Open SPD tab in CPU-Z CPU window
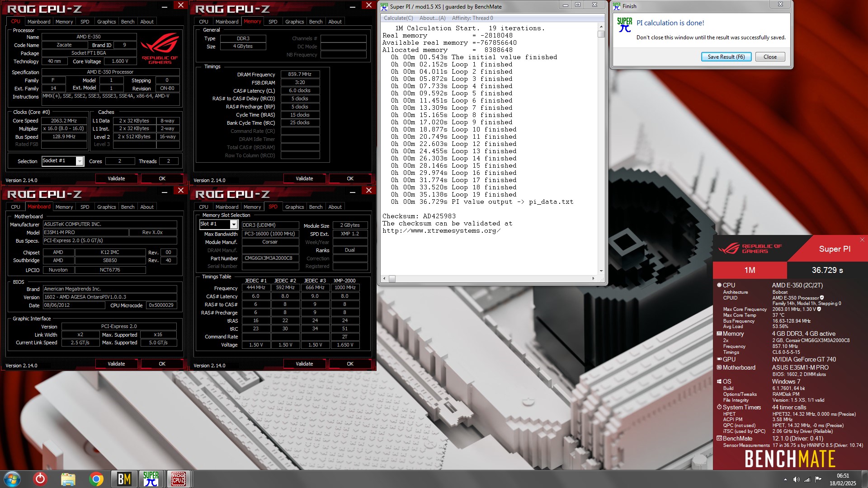The width and height of the screenshot is (868, 488). 85,21
